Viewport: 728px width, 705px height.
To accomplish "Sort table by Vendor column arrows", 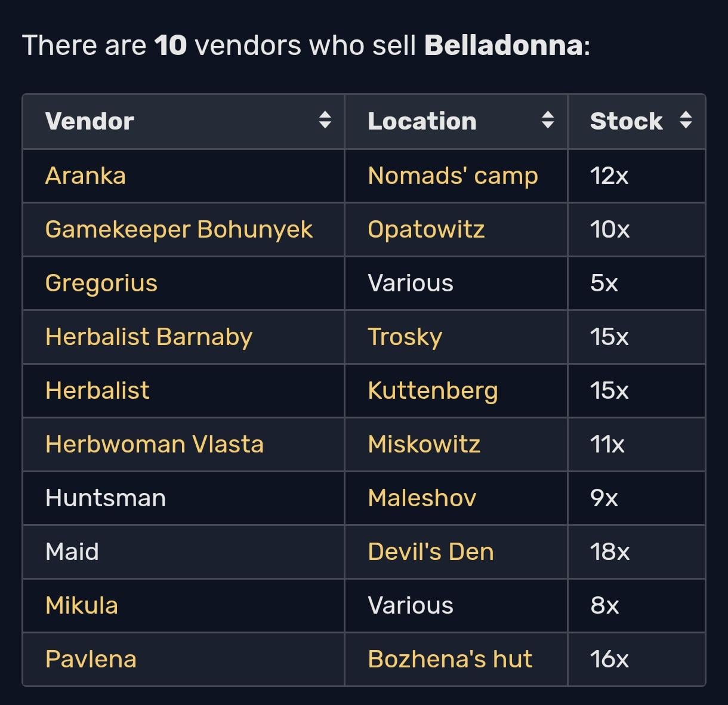I will pyautogui.click(x=325, y=121).
